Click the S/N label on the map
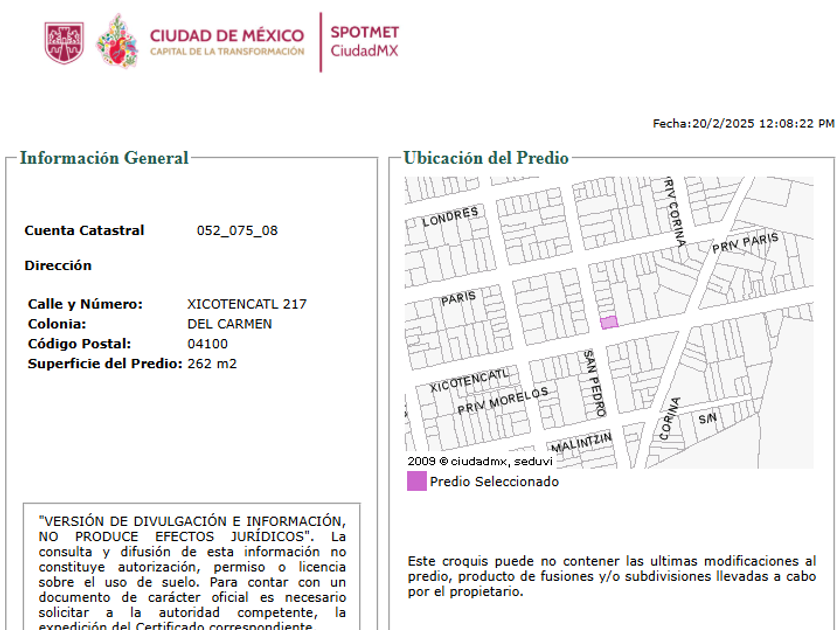 coord(708,418)
